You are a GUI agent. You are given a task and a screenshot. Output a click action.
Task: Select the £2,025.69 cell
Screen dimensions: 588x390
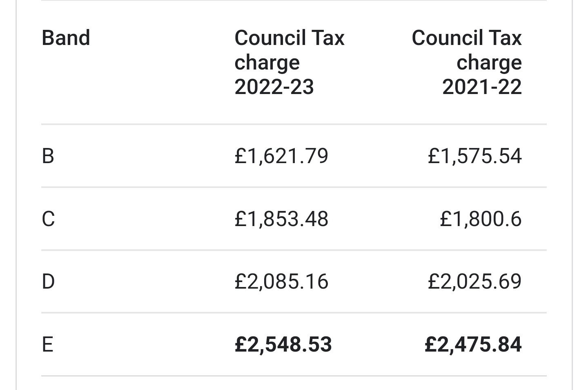(475, 282)
